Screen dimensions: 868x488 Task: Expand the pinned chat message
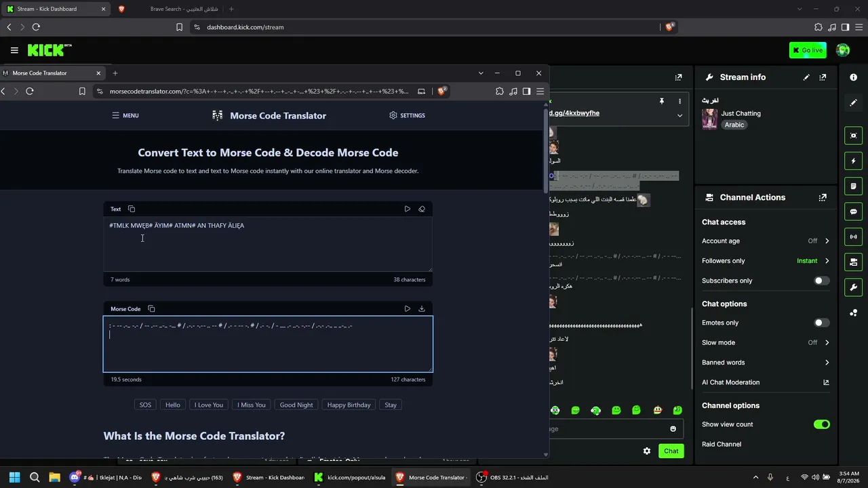[679, 115]
